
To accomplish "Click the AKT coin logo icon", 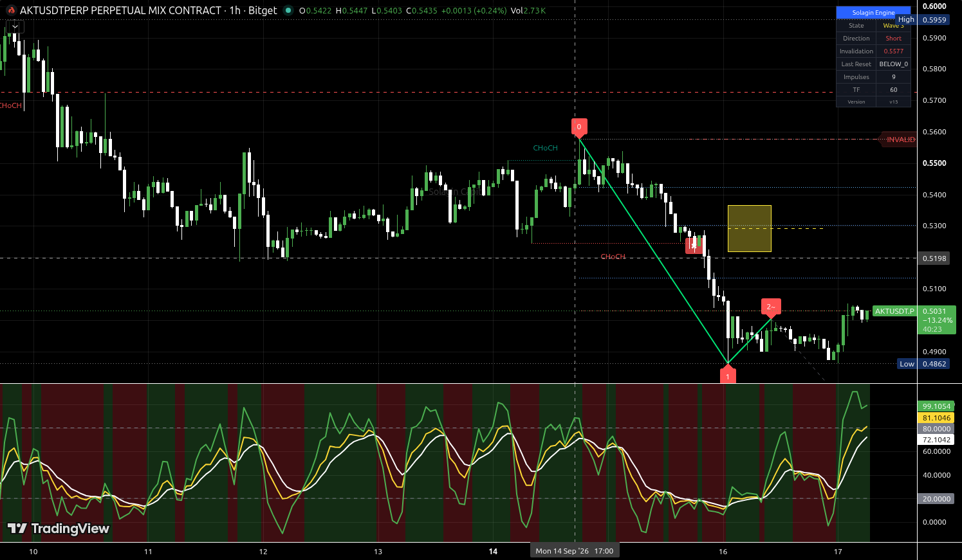I will click(x=11, y=10).
